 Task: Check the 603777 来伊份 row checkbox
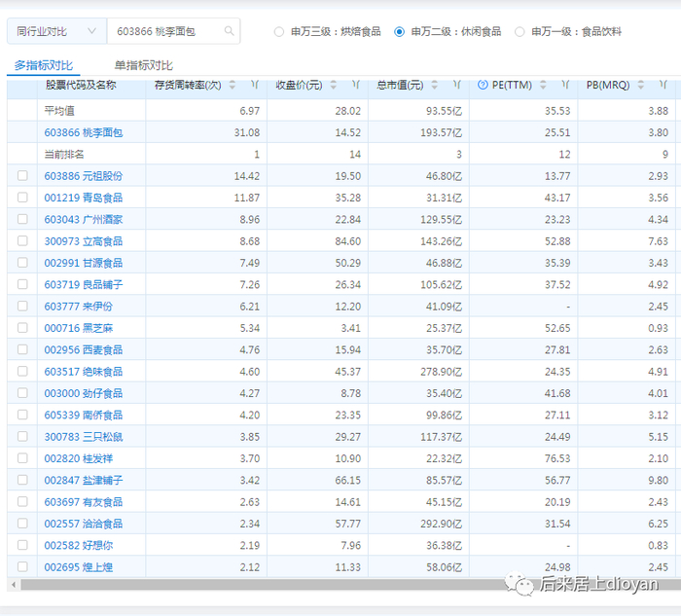click(x=22, y=306)
